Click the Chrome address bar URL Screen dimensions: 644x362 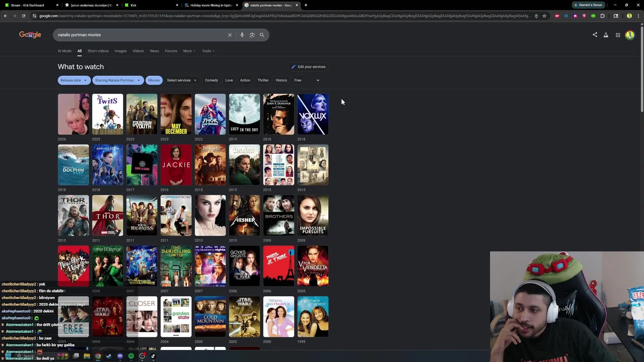[284, 16]
